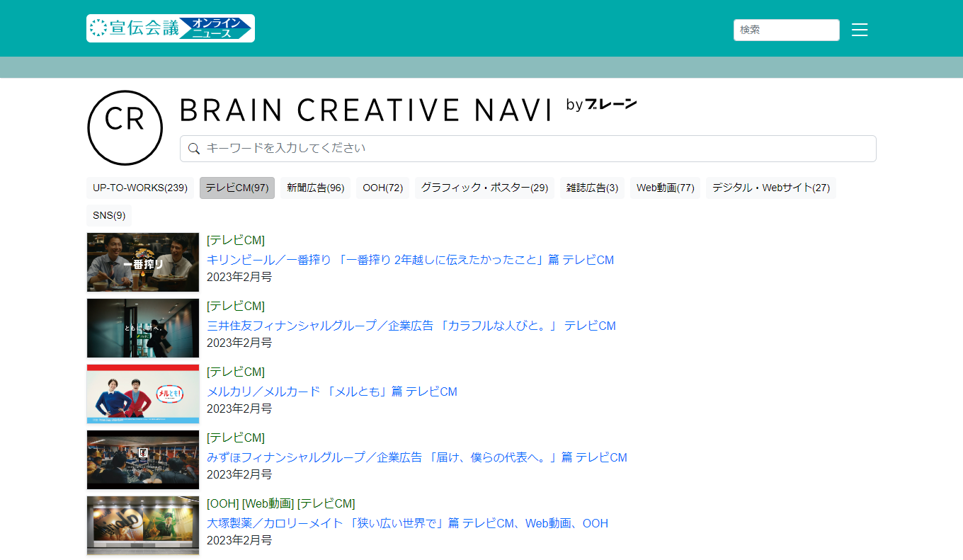Screen dimensions: 963x560
Task: Click 2023年2月号 under 三井住友 entry
Action: click(239, 343)
